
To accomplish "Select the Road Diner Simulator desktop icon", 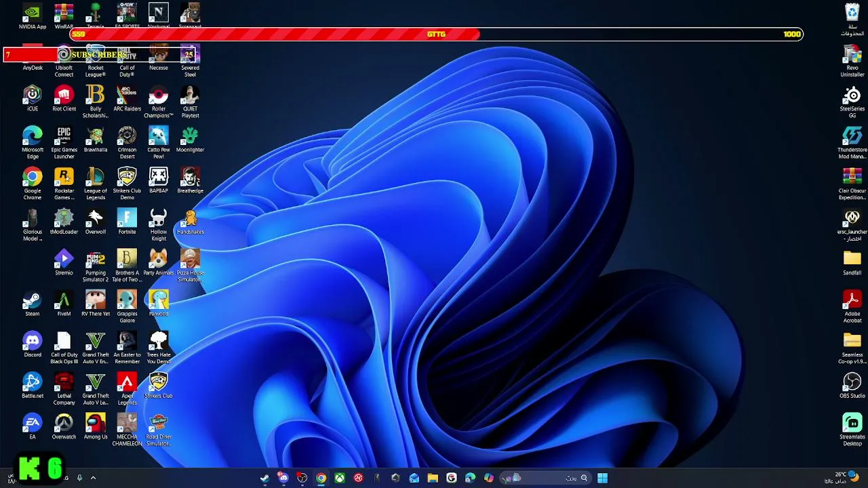I will point(159,430).
